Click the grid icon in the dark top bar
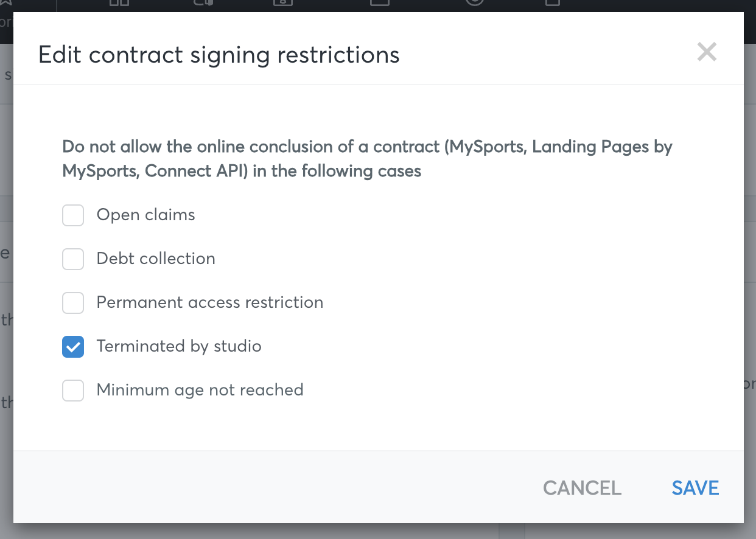This screenshot has width=756, height=539. pyautogui.click(x=119, y=2)
